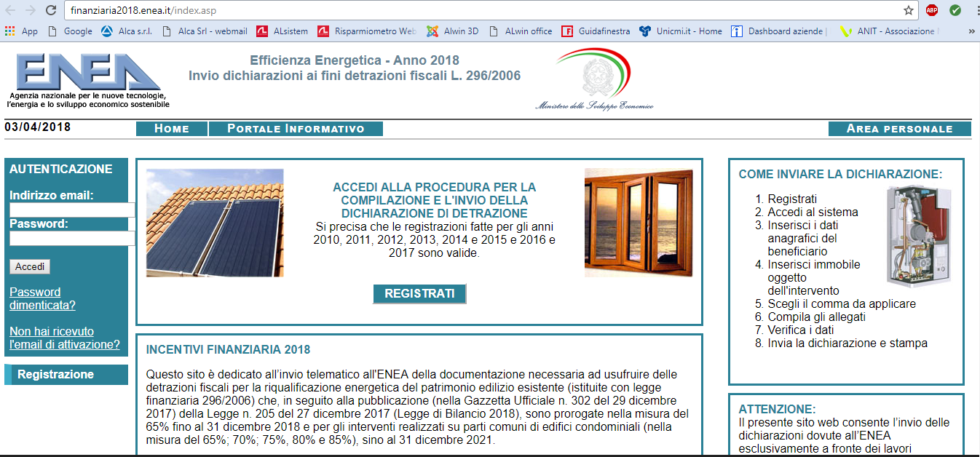The width and height of the screenshot is (980, 457).
Task: Focus the Indirizzo email input field
Action: [x=72, y=210]
